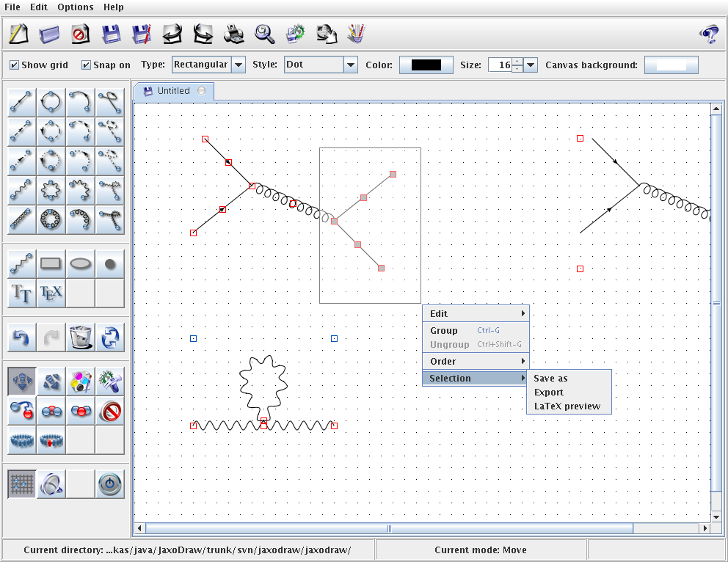Click the power quit icon
Screen dimensions: 728x562
[109, 484]
